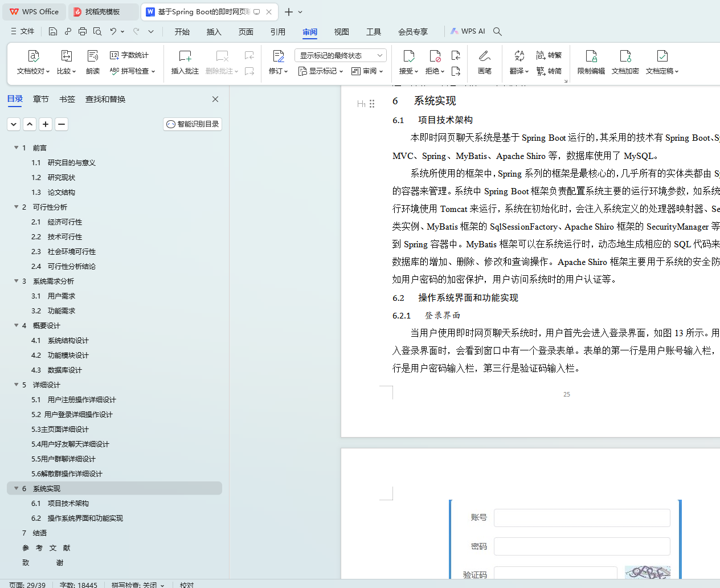
Task: Open the 显示标记的最终状态 dropdown
Action: pos(341,55)
